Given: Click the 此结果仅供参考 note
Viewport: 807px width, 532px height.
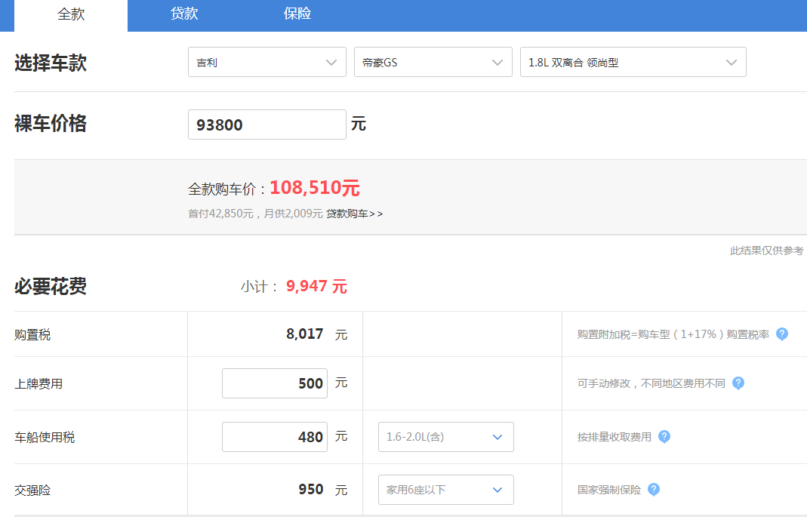Looking at the screenshot, I should pos(766,251).
